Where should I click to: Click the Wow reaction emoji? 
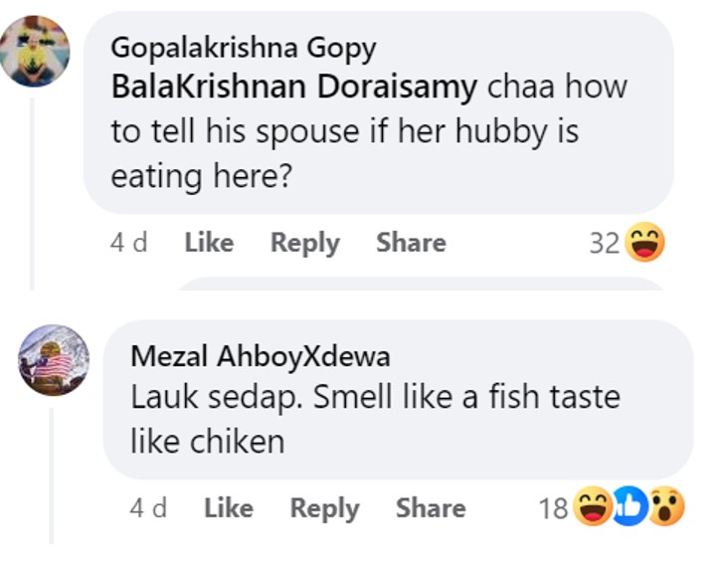click(666, 508)
